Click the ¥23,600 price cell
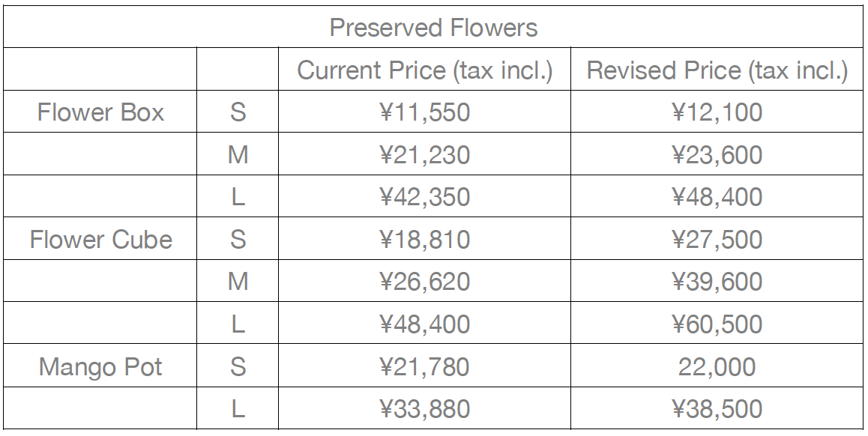868x436 pixels. (717, 155)
